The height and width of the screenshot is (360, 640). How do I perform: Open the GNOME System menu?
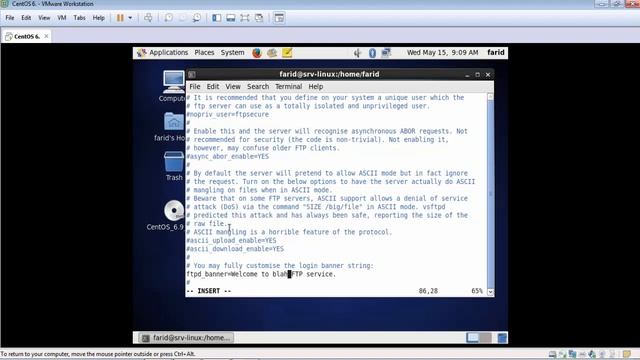(232, 53)
